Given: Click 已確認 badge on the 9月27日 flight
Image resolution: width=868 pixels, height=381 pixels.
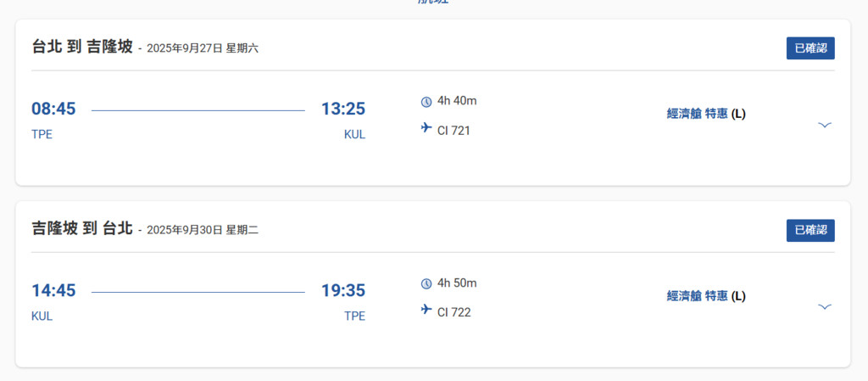Looking at the screenshot, I should (810, 48).
